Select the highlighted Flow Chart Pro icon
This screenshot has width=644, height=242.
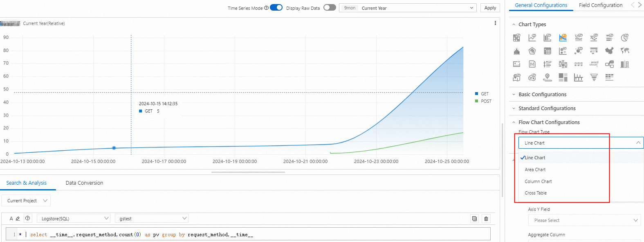tap(563, 38)
